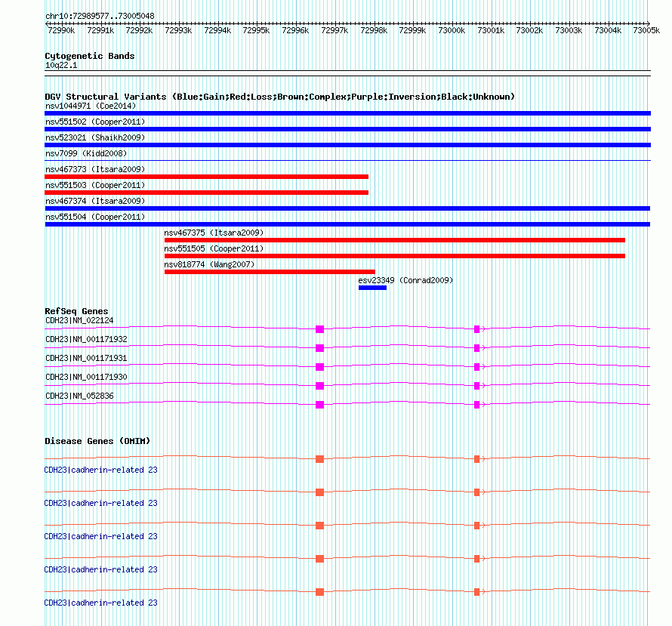Select the red nsv551505 (Cooper2011) bar

395,256
